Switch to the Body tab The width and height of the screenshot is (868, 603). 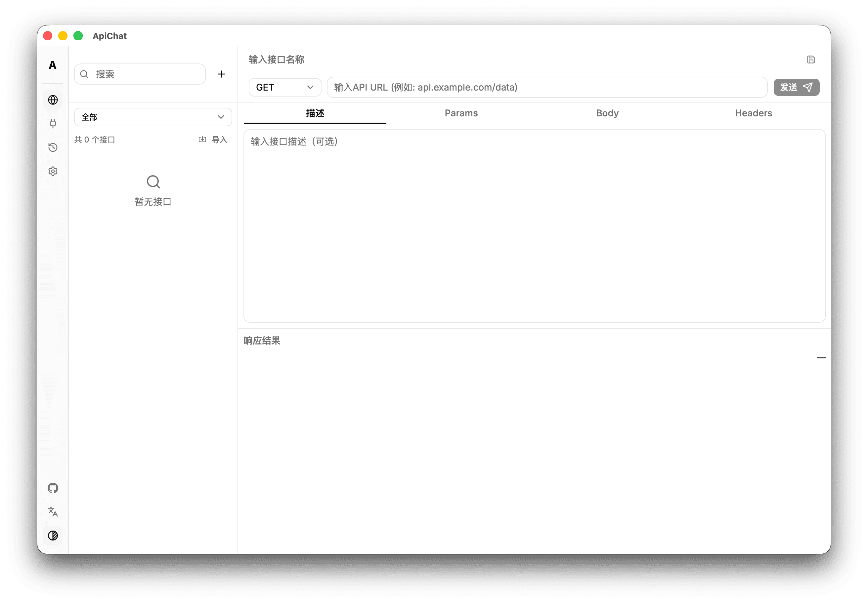point(607,113)
